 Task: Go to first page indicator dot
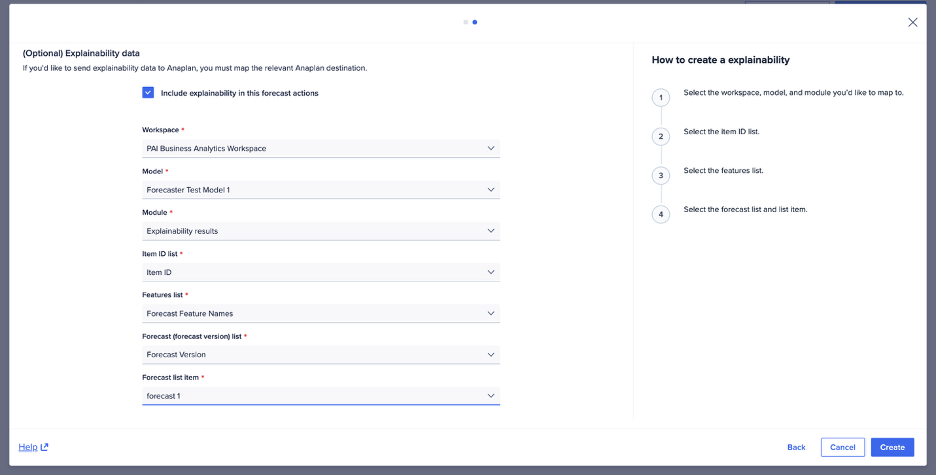(466, 22)
